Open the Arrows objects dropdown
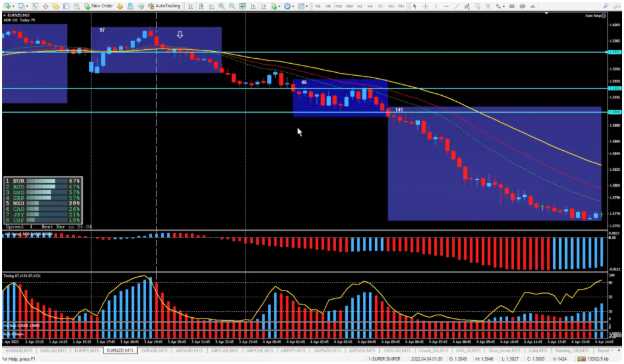Screen dimensions: 624x364 point(500,6)
